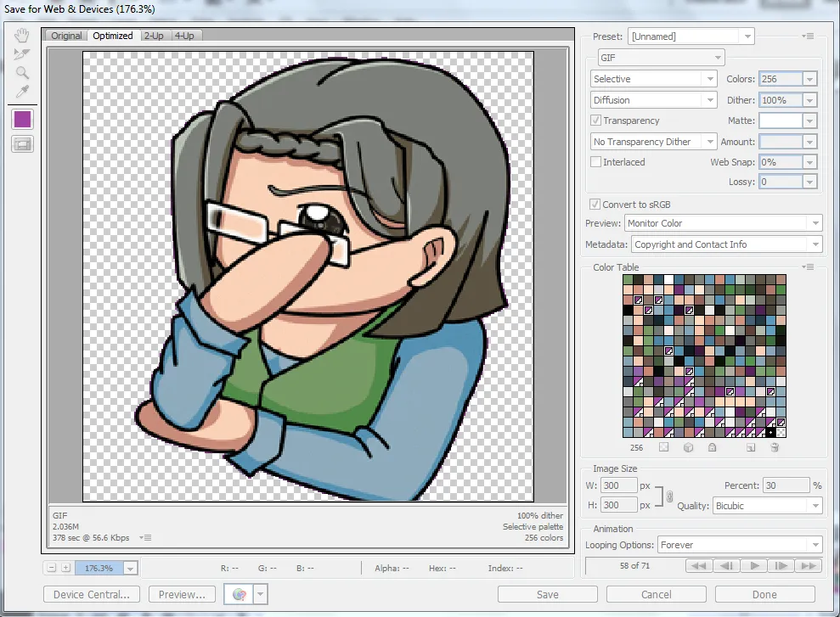Open the Web Snap dropdown arrow

point(809,162)
